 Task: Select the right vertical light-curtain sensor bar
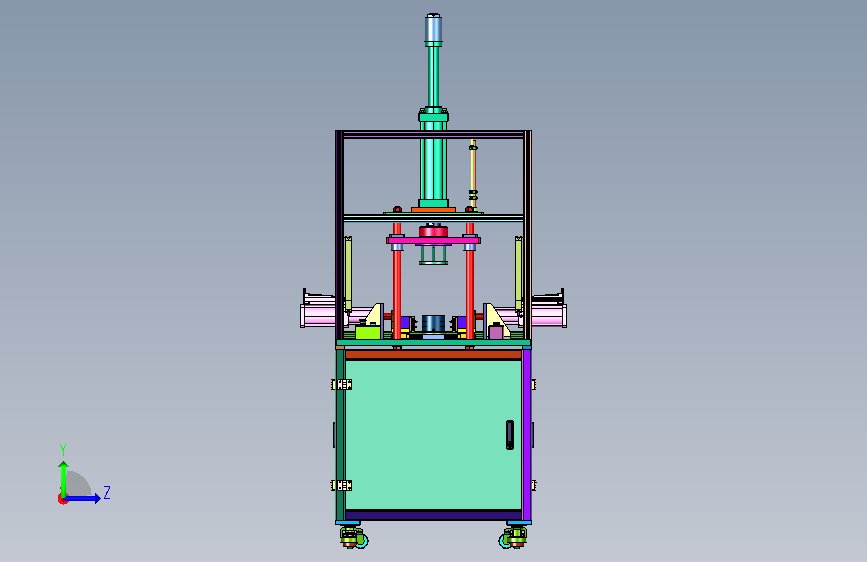tap(519, 273)
